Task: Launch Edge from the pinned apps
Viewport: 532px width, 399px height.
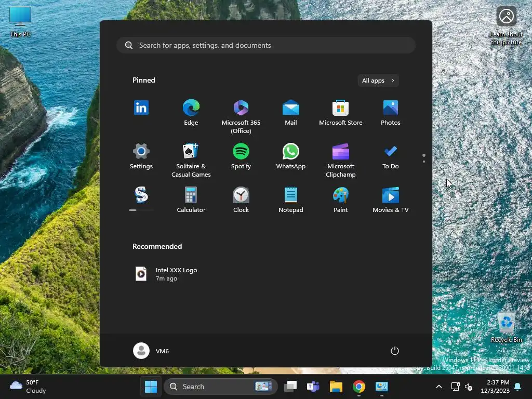Action: point(191,113)
